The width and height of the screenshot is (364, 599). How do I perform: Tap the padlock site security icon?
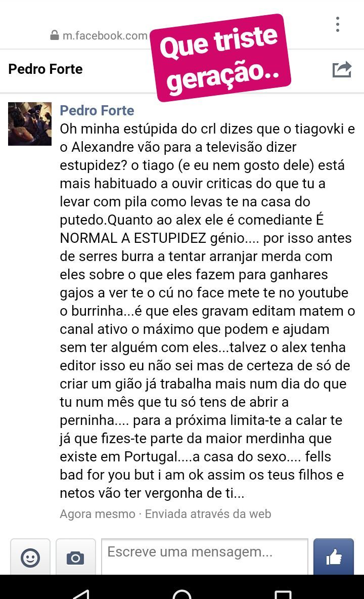click(55, 35)
